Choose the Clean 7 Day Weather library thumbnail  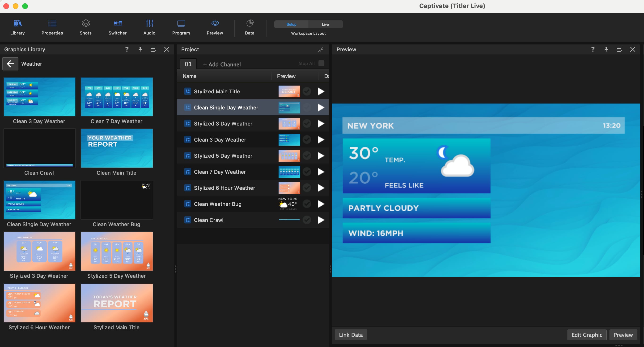pos(117,97)
